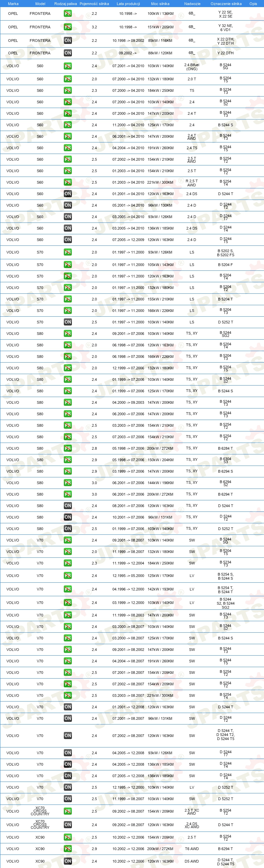Click the Model column header
The image size is (264, 868).
point(40,4)
